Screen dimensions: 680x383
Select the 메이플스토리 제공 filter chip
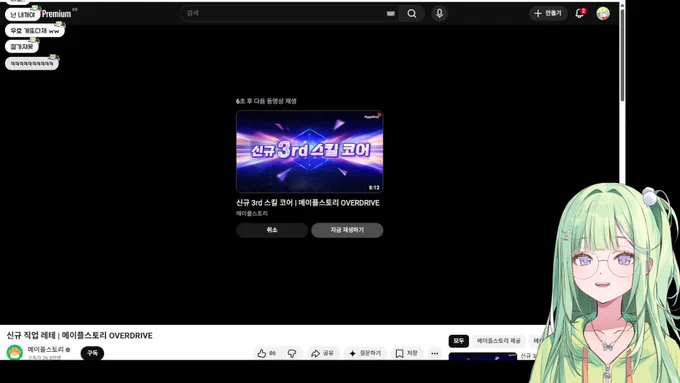point(499,341)
